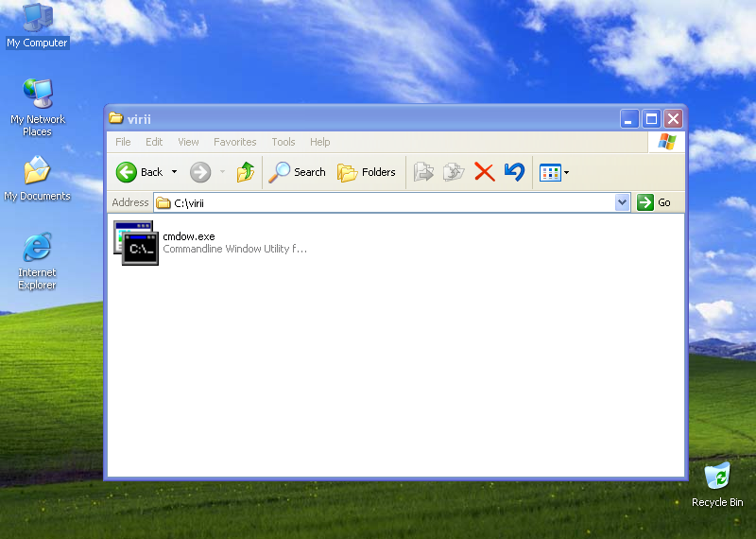Image resolution: width=756 pixels, height=539 pixels.
Task: Click the grey Forward arrow button
Action: [x=200, y=172]
